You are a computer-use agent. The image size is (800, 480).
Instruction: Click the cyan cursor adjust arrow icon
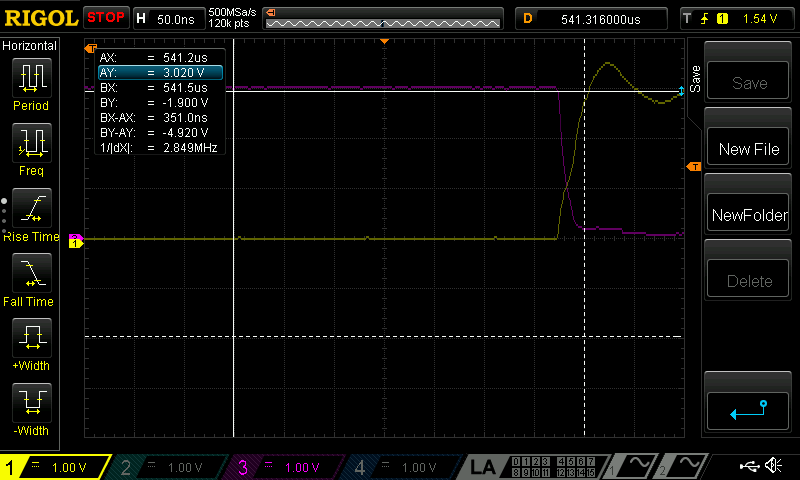(681, 92)
